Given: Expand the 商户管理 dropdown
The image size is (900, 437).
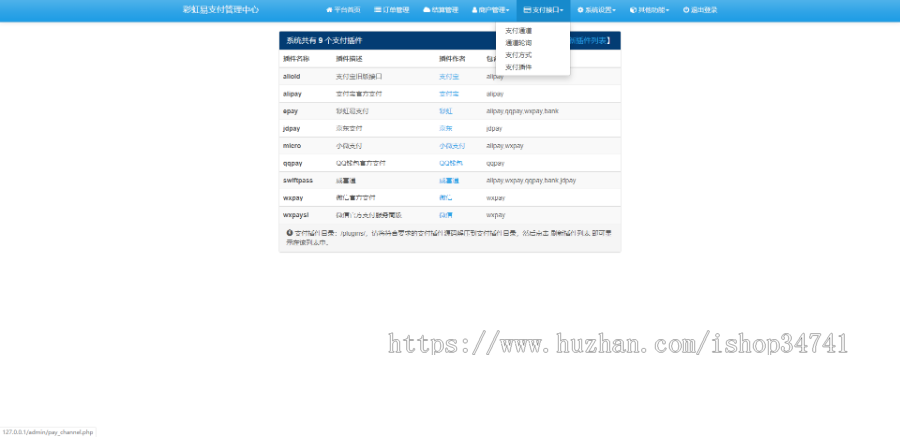Looking at the screenshot, I should (x=490, y=10).
